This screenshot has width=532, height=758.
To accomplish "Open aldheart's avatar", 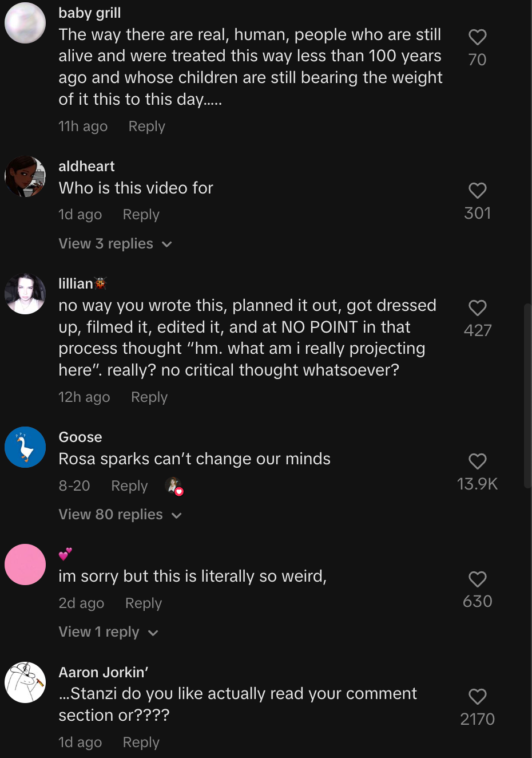I will (25, 176).
